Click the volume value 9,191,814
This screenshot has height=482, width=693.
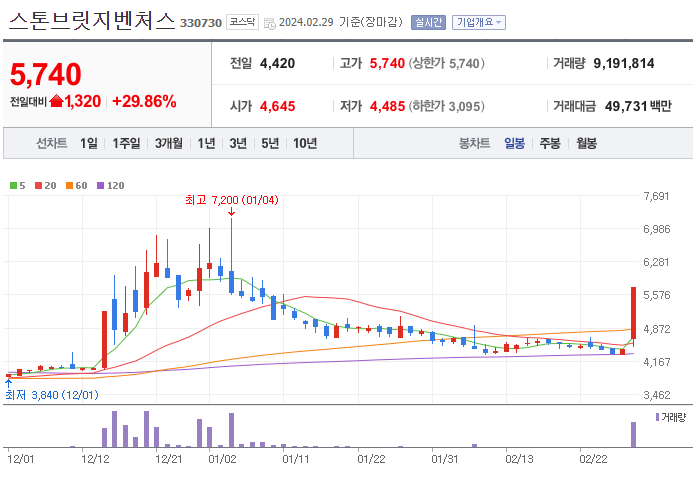624,63
